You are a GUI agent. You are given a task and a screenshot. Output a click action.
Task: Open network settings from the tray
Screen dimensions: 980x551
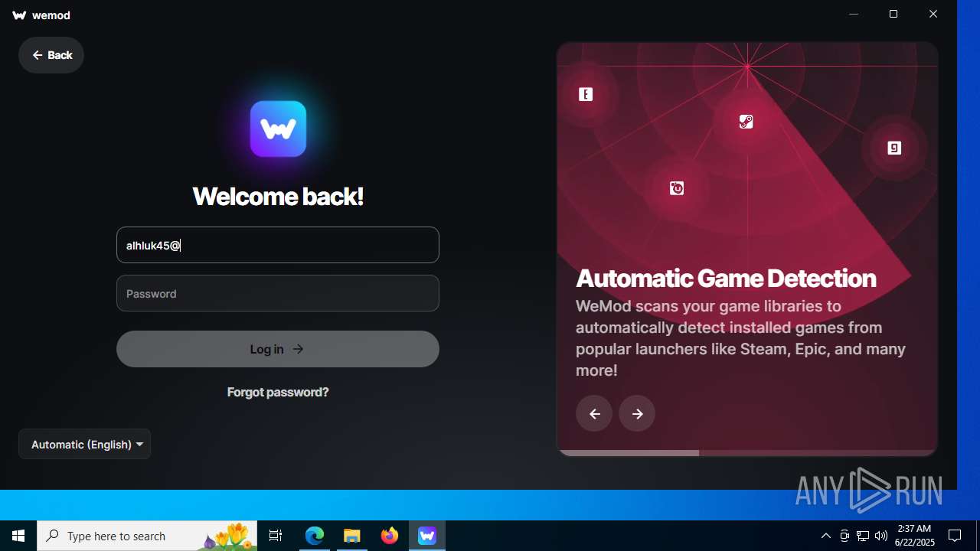863,536
